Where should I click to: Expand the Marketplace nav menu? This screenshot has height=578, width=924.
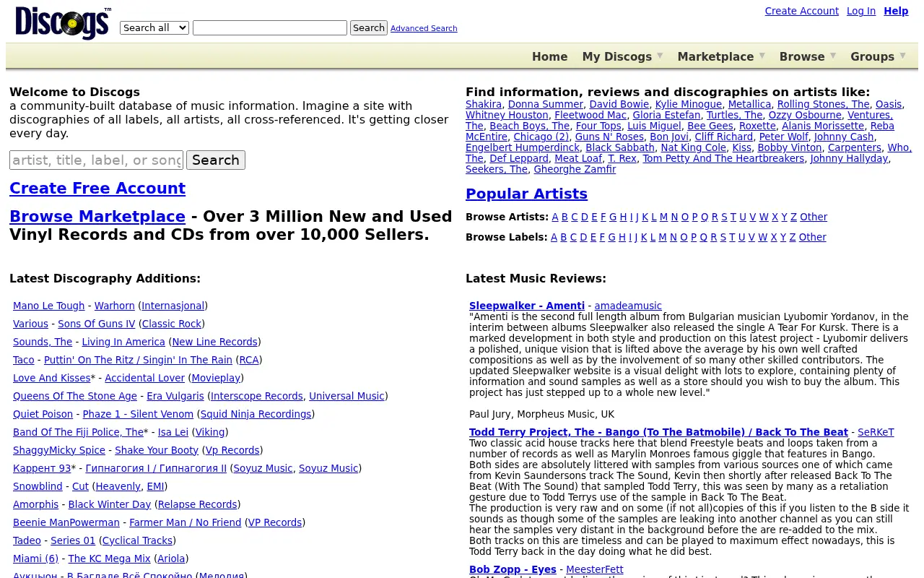click(x=721, y=56)
